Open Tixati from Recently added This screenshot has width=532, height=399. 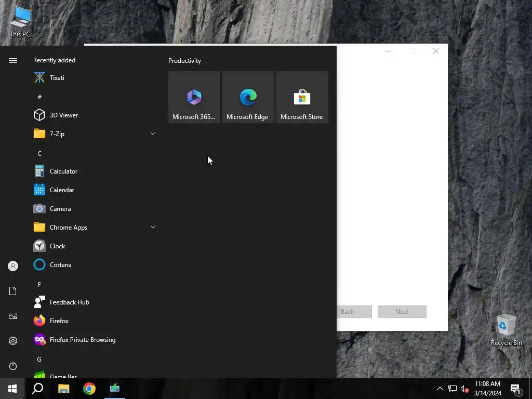pyautogui.click(x=95, y=78)
